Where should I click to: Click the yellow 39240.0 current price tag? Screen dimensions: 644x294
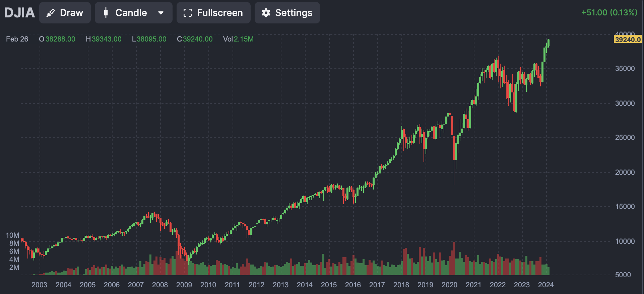click(x=628, y=40)
